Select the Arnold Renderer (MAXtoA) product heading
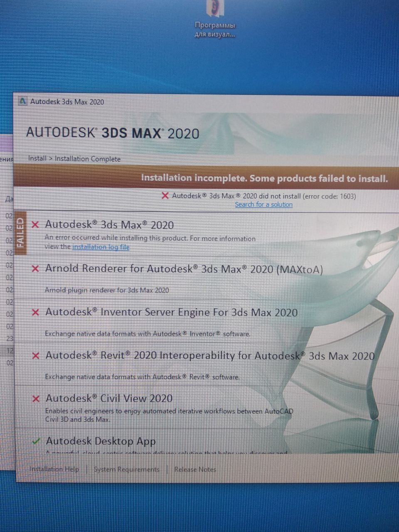The image size is (399, 532). (x=184, y=269)
